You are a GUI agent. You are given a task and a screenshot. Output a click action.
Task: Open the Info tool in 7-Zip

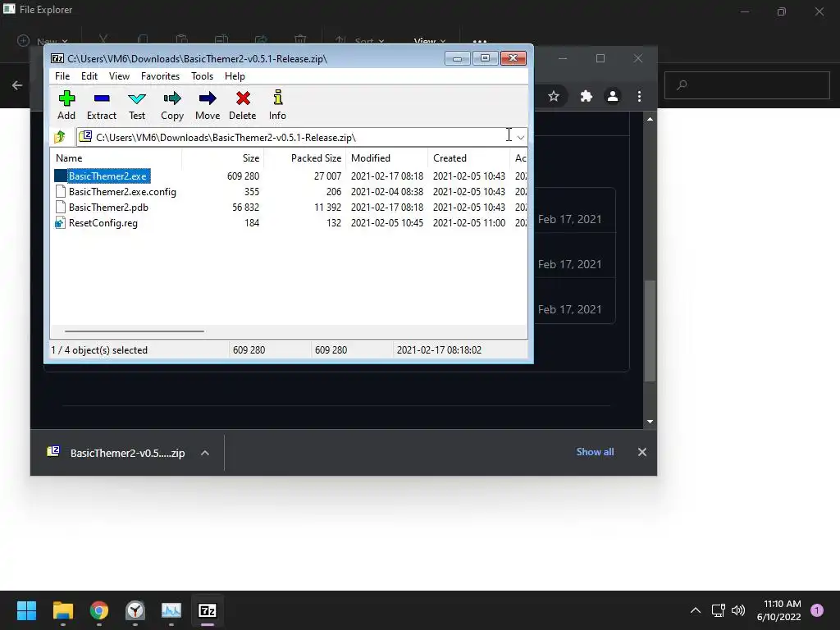[x=277, y=106]
